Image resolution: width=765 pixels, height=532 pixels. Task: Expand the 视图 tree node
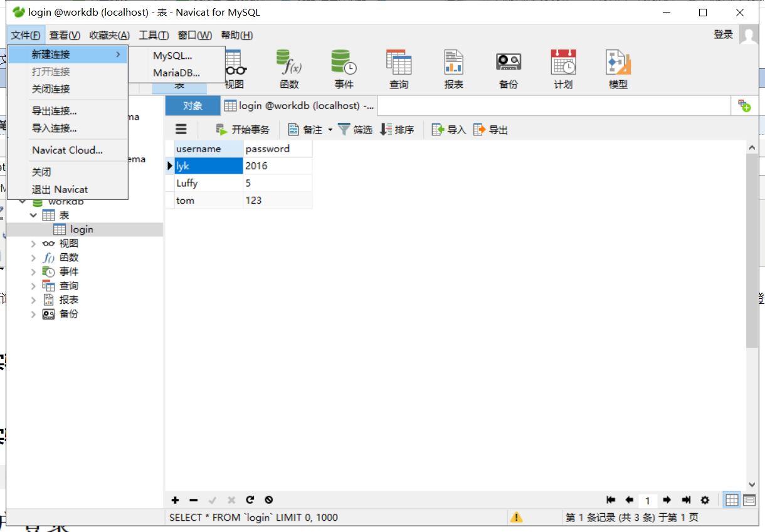point(33,243)
